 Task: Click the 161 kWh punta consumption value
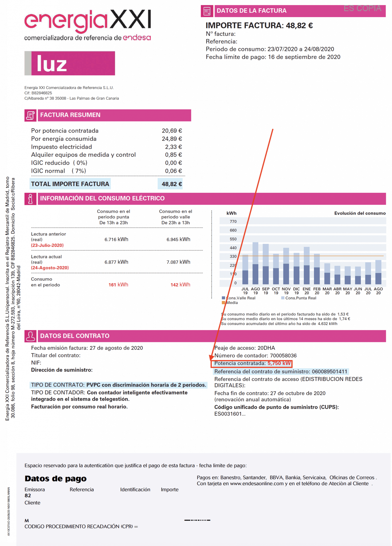pyautogui.click(x=118, y=285)
